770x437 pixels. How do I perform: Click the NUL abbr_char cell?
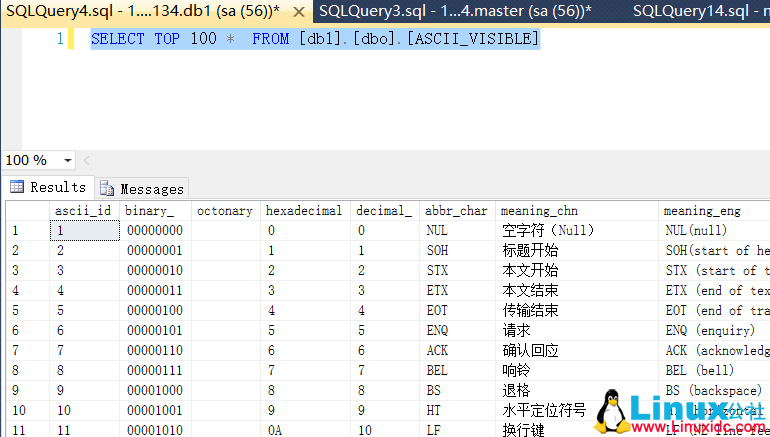pos(457,230)
